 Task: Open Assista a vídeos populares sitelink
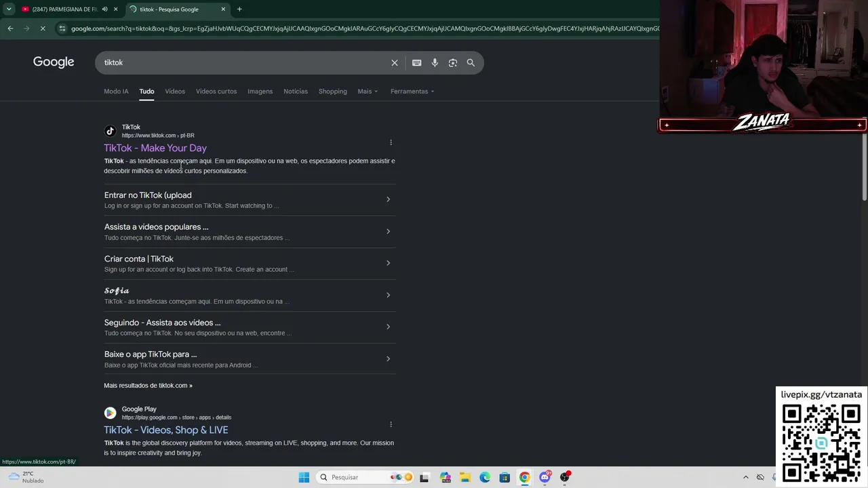click(x=157, y=227)
